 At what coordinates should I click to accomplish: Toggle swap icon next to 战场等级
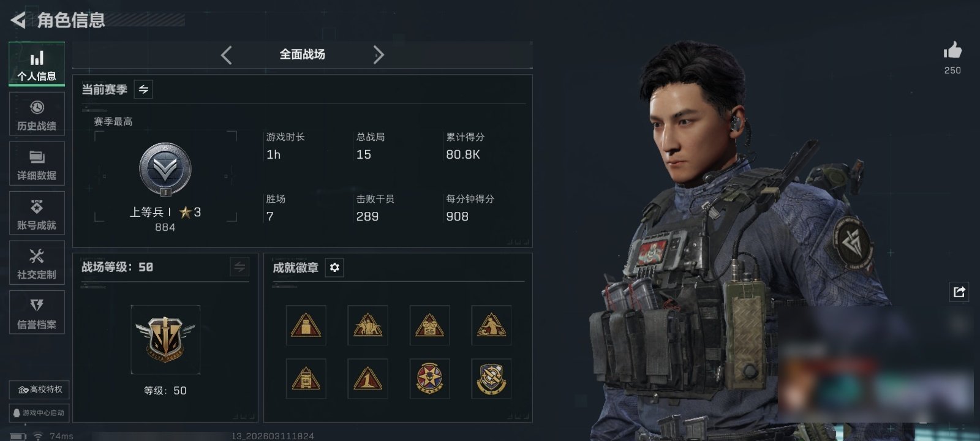tap(239, 267)
